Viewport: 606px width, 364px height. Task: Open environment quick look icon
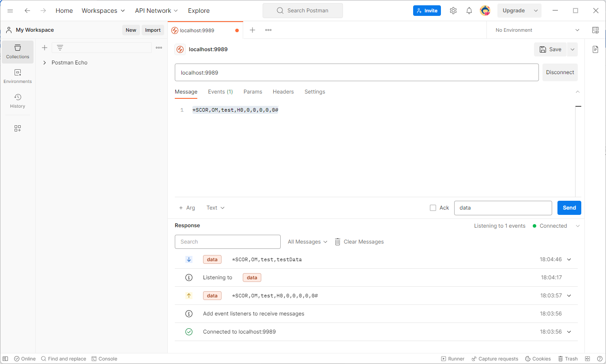click(595, 30)
